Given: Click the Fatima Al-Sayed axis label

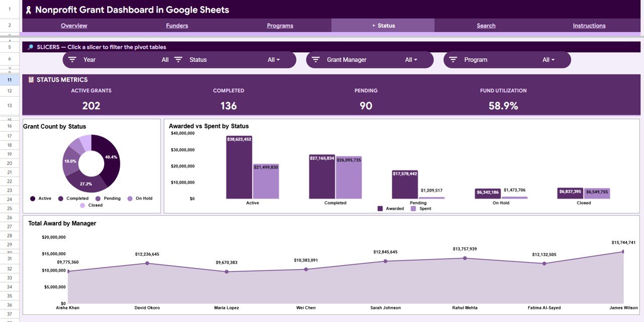Looking at the screenshot, I should [x=544, y=308].
